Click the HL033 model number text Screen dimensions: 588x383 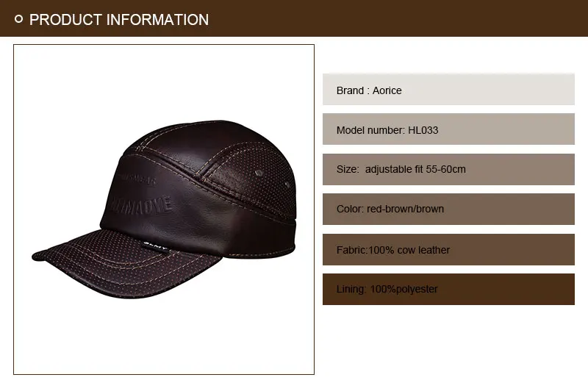coord(423,130)
